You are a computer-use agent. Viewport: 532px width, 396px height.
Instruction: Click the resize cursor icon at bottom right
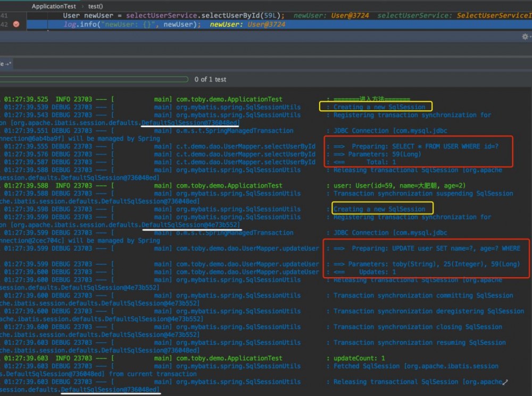(505, 382)
